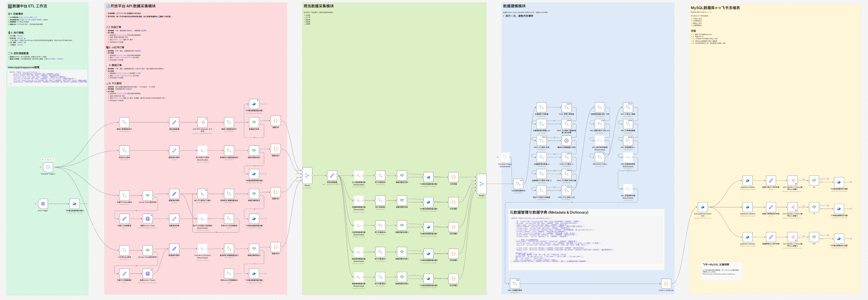This screenshot has width=868, height=300.
Task: Open the 爬虫参数配置 edit node
Action: coord(332,176)
